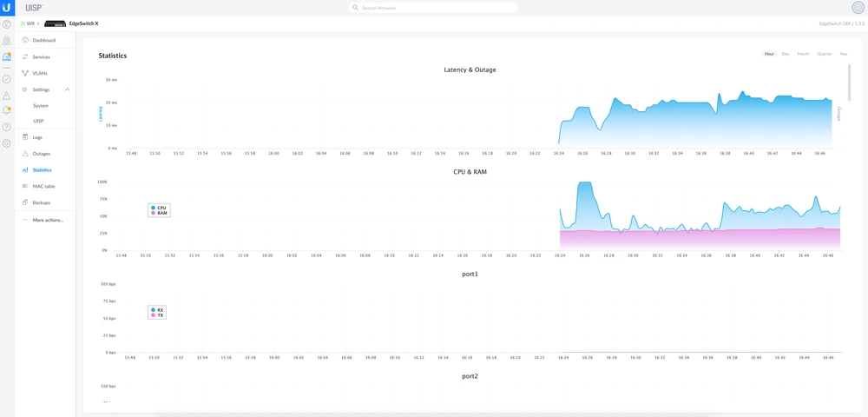Screen dimensions: 868x417
Task: Click the checkmark circle icon in left rail
Action: click(x=7, y=78)
